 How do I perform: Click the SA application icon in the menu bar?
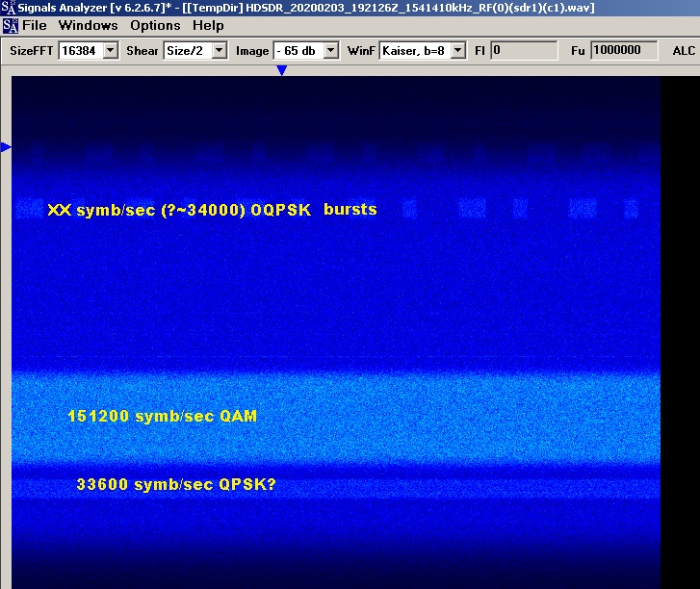[10, 26]
